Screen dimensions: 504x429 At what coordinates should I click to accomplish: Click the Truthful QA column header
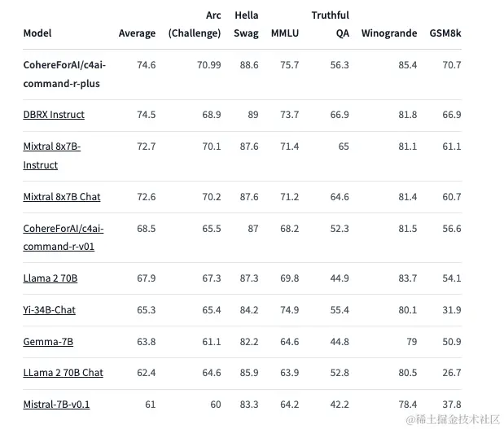point(330,24)
